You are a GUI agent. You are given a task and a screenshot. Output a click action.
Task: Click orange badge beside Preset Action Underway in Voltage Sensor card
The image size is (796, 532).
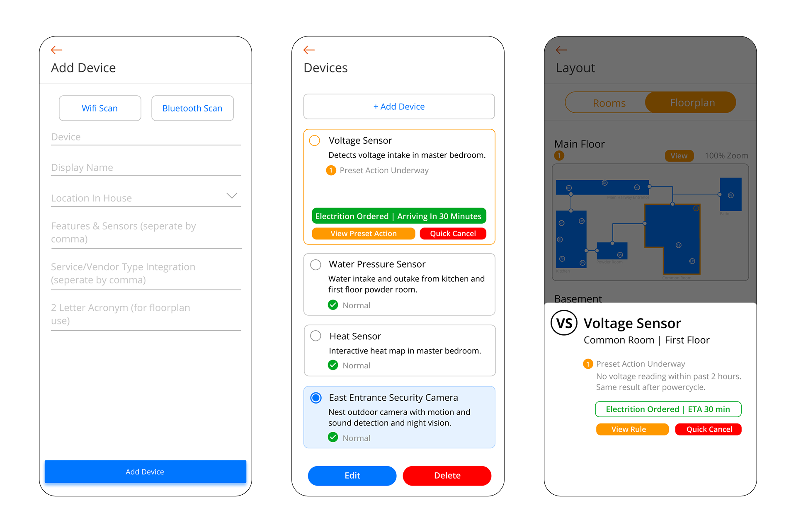[331, 170]
